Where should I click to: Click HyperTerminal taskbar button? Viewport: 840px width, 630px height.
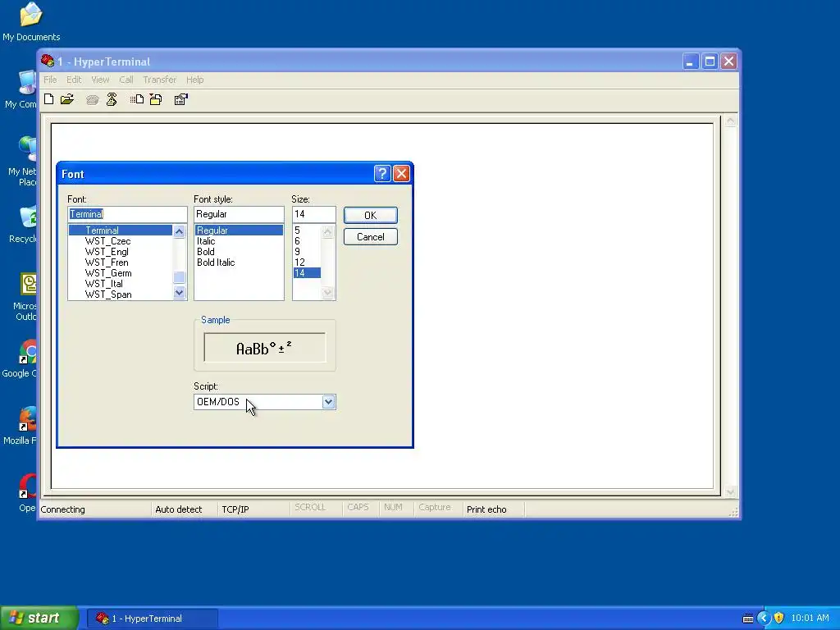(153, 619)
